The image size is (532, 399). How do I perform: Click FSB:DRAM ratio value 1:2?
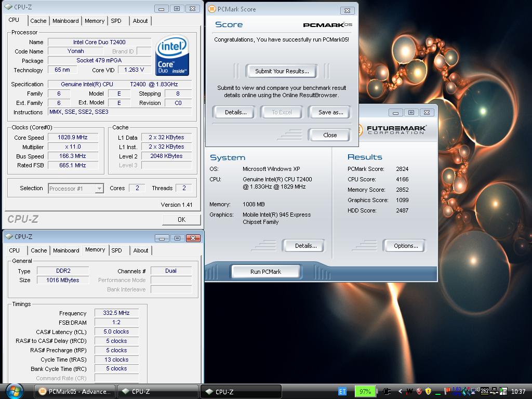click(116, 322)
